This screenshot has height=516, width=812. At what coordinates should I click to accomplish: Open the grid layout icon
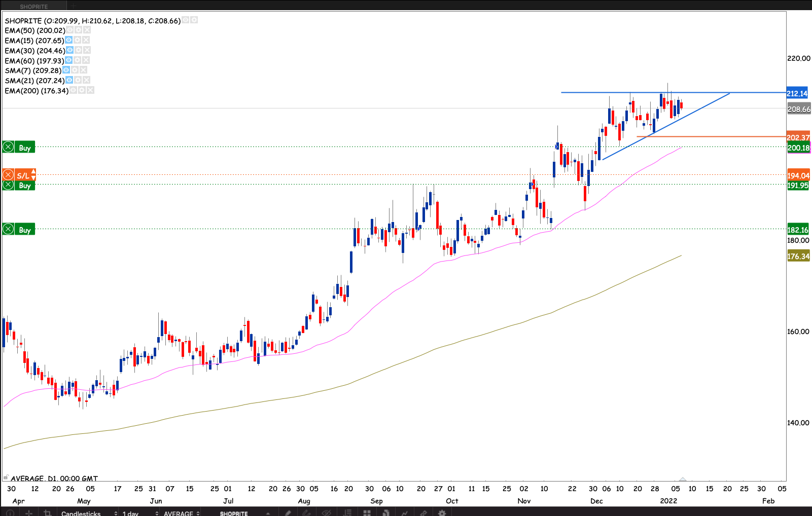[x=367, y=513]
